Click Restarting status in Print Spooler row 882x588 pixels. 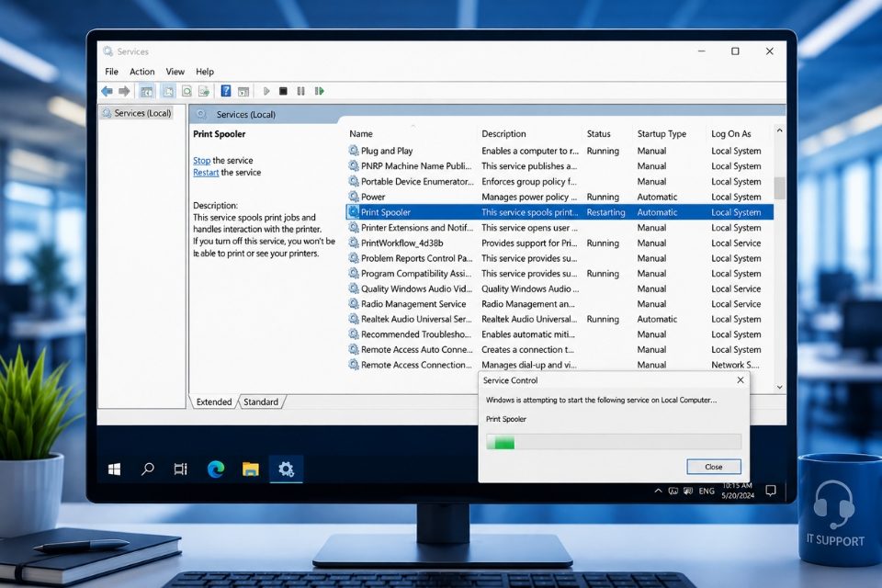[x=605, y=212]
